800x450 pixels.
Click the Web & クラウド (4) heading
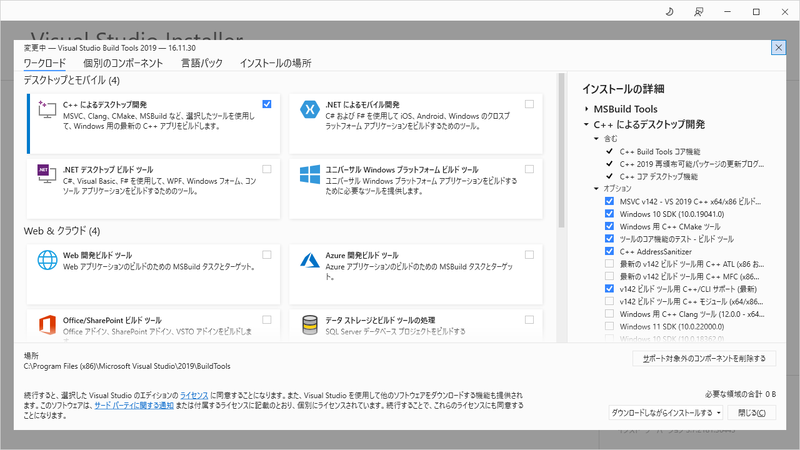point(62,231)
